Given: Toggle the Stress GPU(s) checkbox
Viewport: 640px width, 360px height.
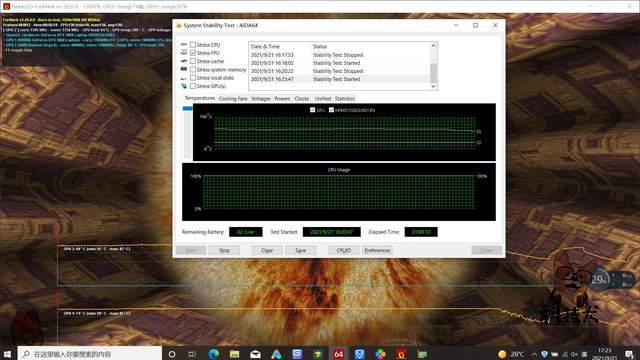Looking at the screenshot, I should [193, 86].
